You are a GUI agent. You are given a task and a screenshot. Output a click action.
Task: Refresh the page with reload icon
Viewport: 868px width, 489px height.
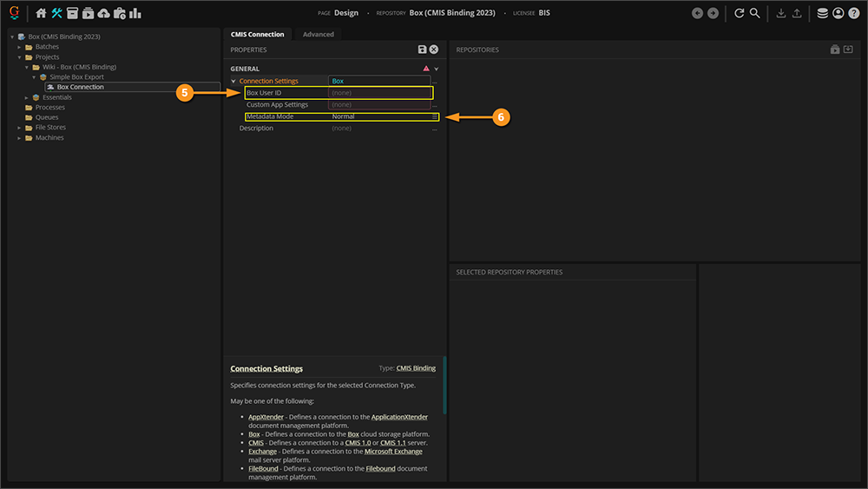pos(739,13)
